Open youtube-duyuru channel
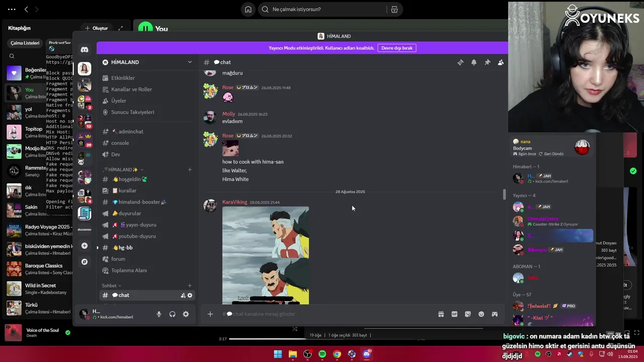The image size is (644, 362). pos(146,236)
